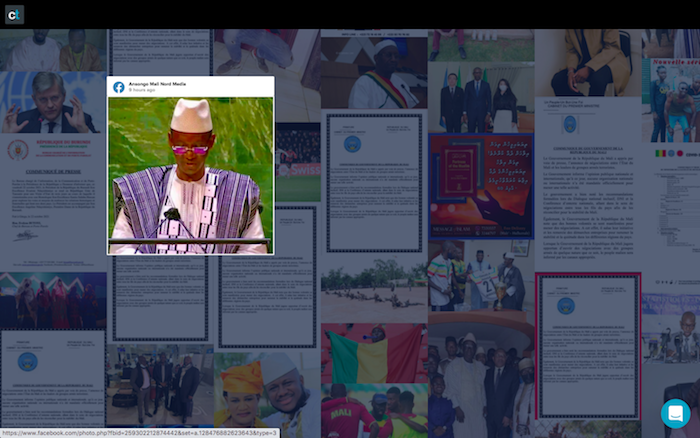Select the red book with gold text thumbnail
This screenshot has height=438, width=700.
[480, 185]
